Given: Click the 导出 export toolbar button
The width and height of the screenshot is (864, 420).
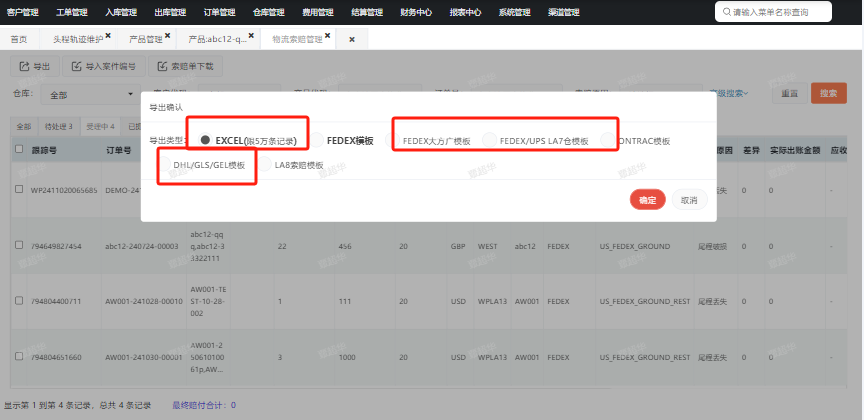Looking at the screenshot, I should click(35, 67).
